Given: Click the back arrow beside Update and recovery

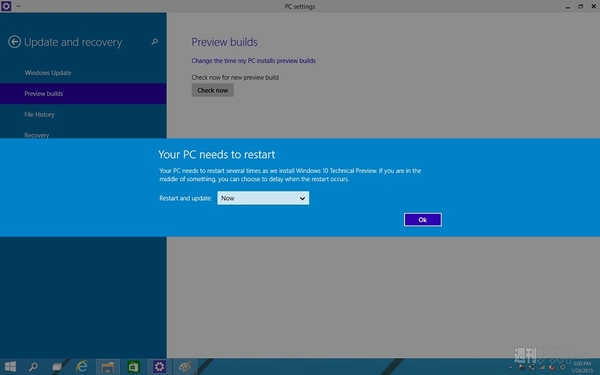Looking at the screenshot, I should [x=14, y=42].
